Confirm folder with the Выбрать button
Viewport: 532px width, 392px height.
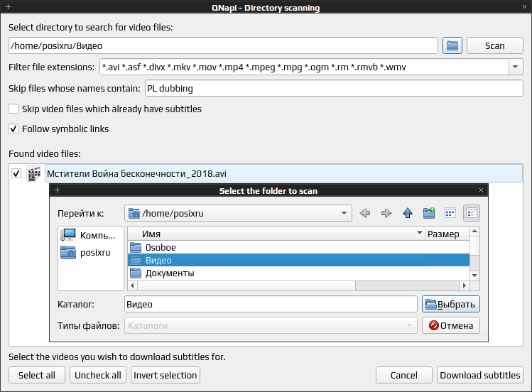coord(451,304)
